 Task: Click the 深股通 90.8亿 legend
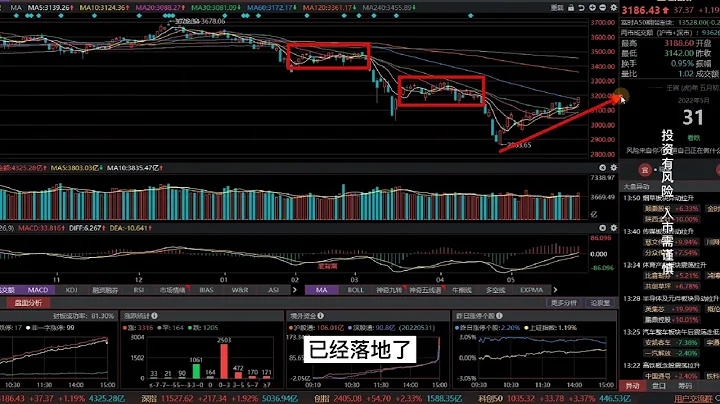[371, 328]
